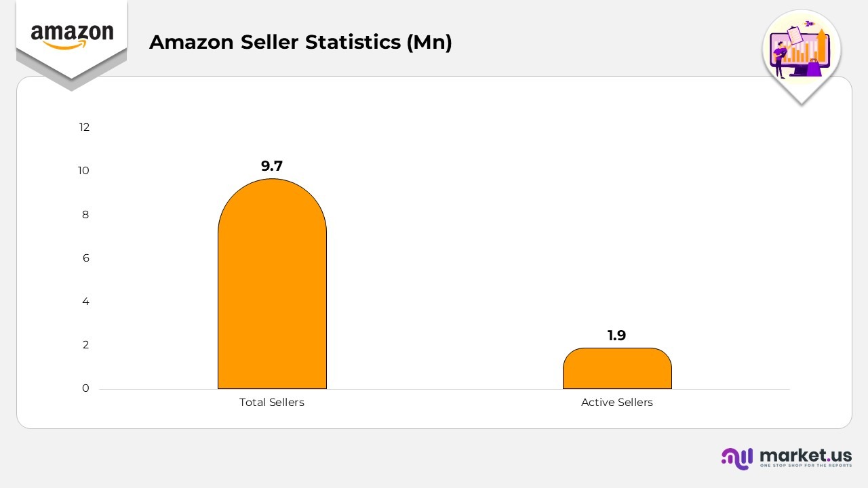The image size is (868, 488).
Task: Open the market.us brand name link
Action: point(806,455)
